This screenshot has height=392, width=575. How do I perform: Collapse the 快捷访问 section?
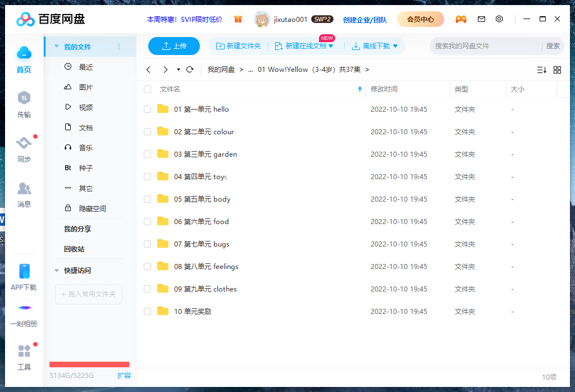(57, 270)
